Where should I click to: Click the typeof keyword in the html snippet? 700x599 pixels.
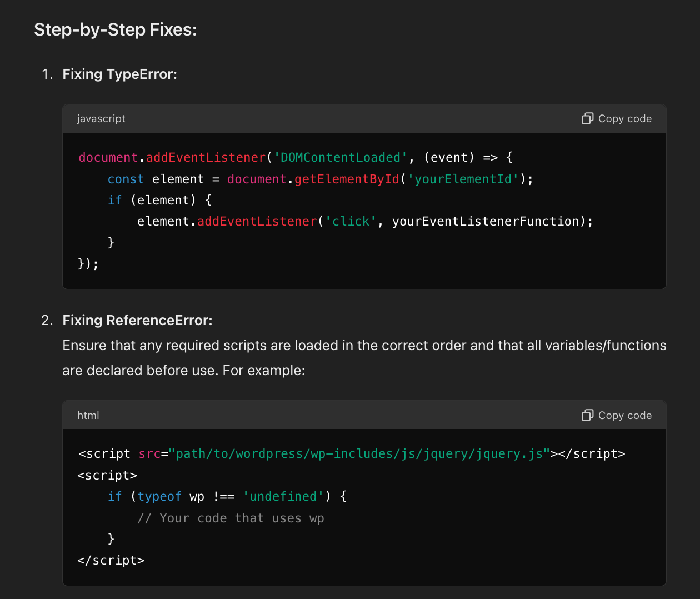(x=159, y=496)
